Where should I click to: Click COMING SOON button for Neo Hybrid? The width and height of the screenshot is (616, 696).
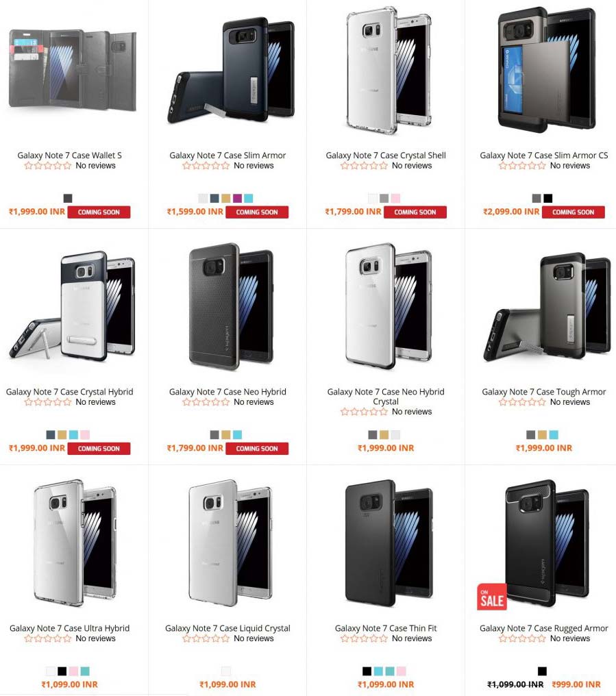(257, 449)
